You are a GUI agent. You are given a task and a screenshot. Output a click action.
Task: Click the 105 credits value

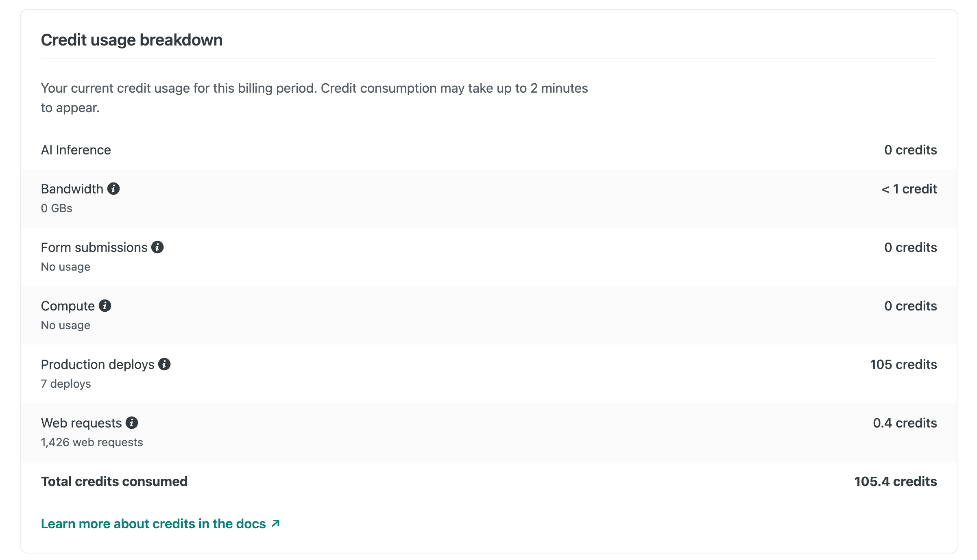(x=903, y=365)
